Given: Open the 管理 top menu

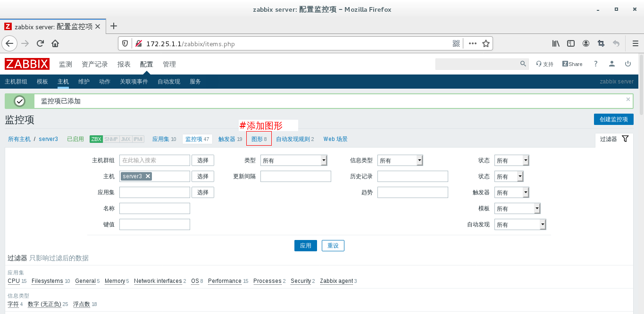Looking at the screenshot, I should [169, 64].
